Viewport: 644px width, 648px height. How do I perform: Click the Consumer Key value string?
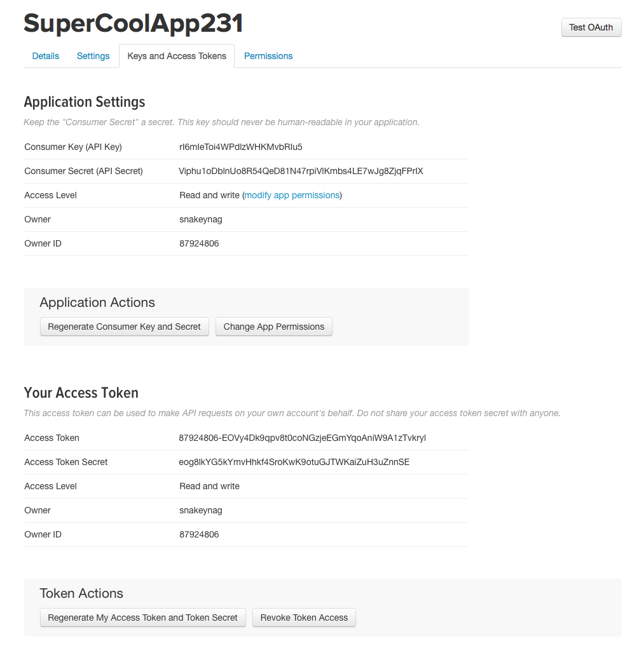[x=241, y=147]
